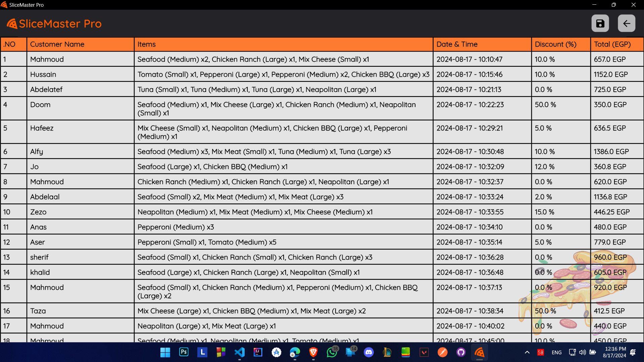Select customer name Abdelatef
The width and height of the screenshot is (644, 362).
pos(46,90)
